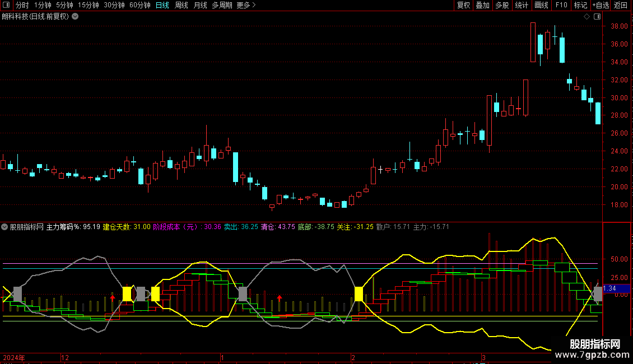Switch to the 日线 daily chart
The height and width of the screenshot is (364, 633).
point(162,5)
